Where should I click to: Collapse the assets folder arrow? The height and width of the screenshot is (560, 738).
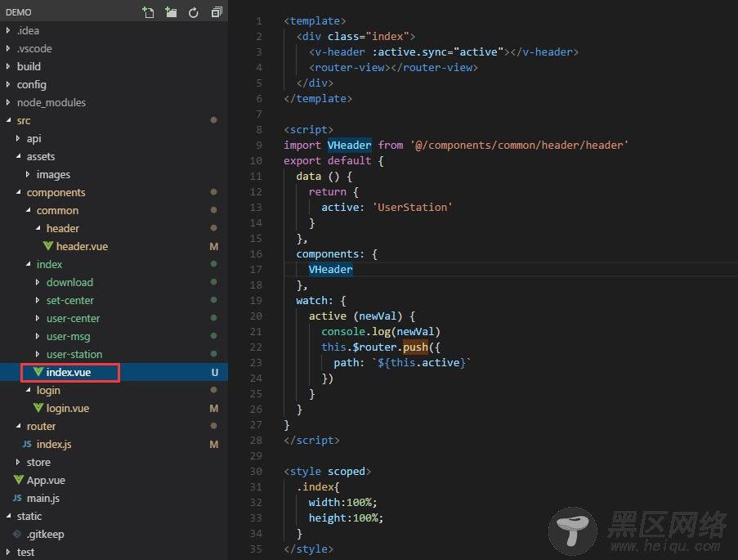coord(18,156)
